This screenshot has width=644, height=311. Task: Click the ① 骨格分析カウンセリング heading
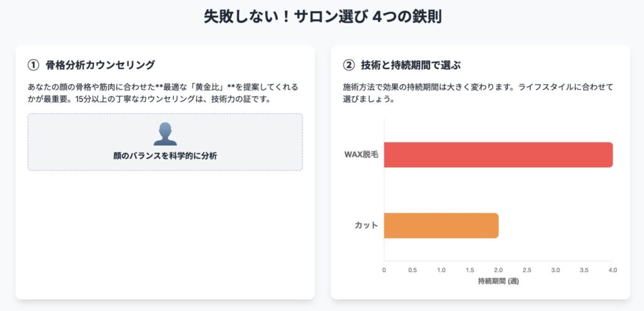pos(91,65)
